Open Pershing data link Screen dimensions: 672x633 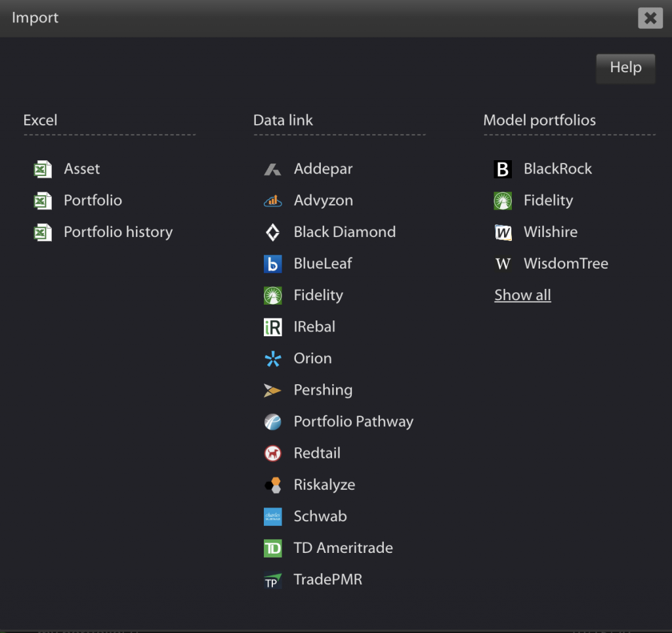click(x=323, y=390)
